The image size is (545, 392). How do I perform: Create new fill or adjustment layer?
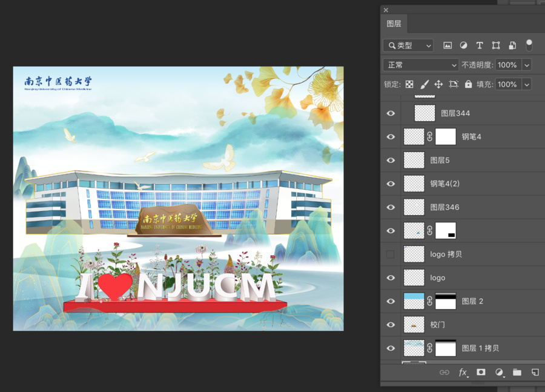pos(499,373)
